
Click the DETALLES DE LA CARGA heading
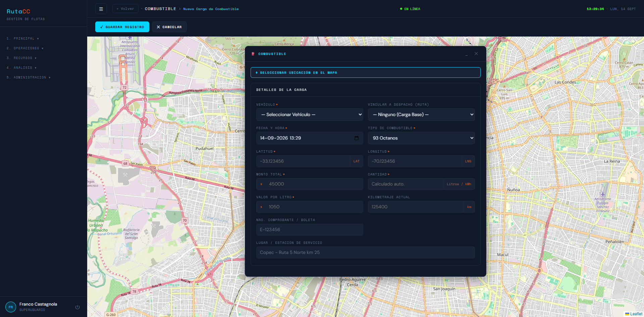click(281, 90)
